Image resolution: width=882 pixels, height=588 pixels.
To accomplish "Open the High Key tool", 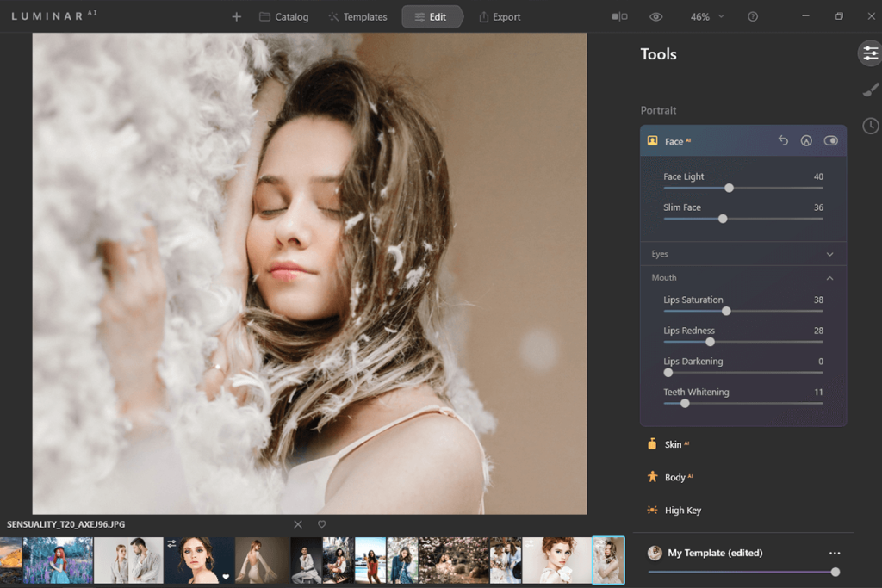I will pyautogui.click(x=682, y=510).
